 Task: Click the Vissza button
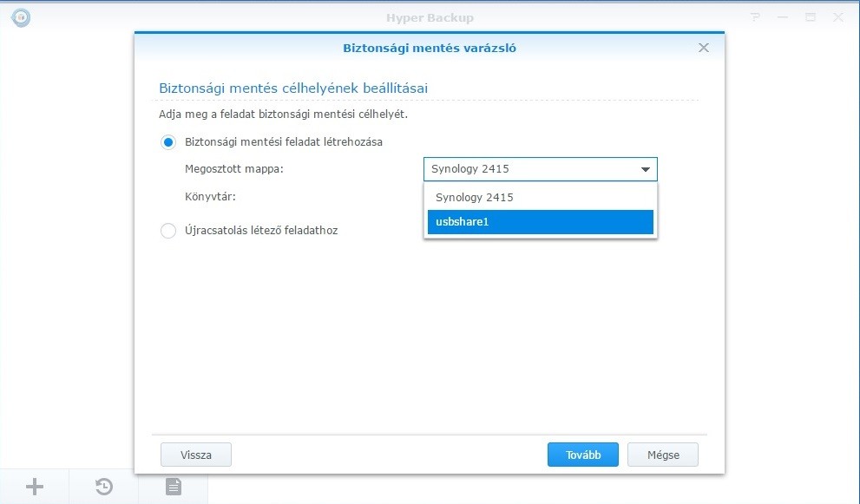pyautogui.click(x=196, y=455)
